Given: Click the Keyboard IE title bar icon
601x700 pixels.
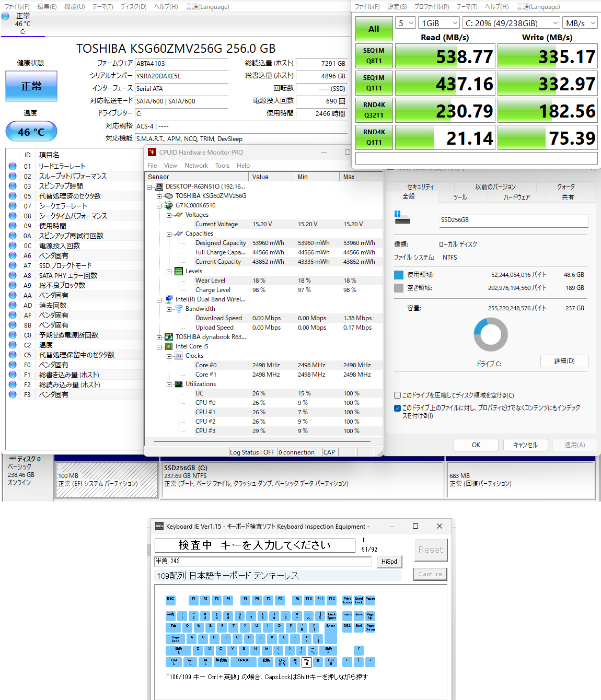Looking at the screenshot, I should pyautogui.click(x=159, y=526).
